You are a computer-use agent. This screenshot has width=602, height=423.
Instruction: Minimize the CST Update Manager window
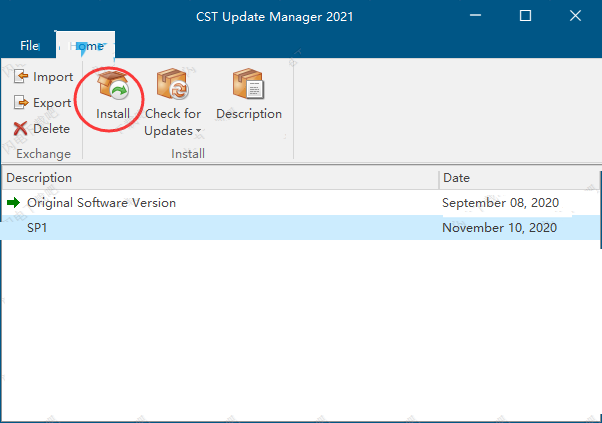(475, 16)
